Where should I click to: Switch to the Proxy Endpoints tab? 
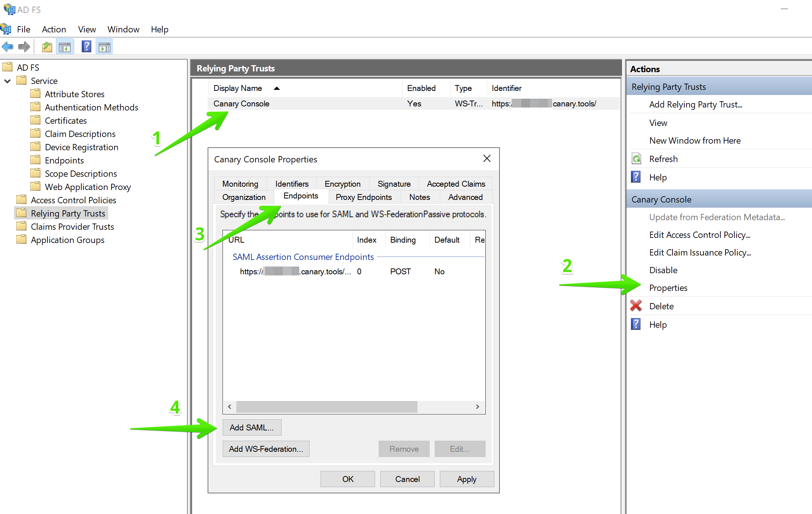point(364,197)
